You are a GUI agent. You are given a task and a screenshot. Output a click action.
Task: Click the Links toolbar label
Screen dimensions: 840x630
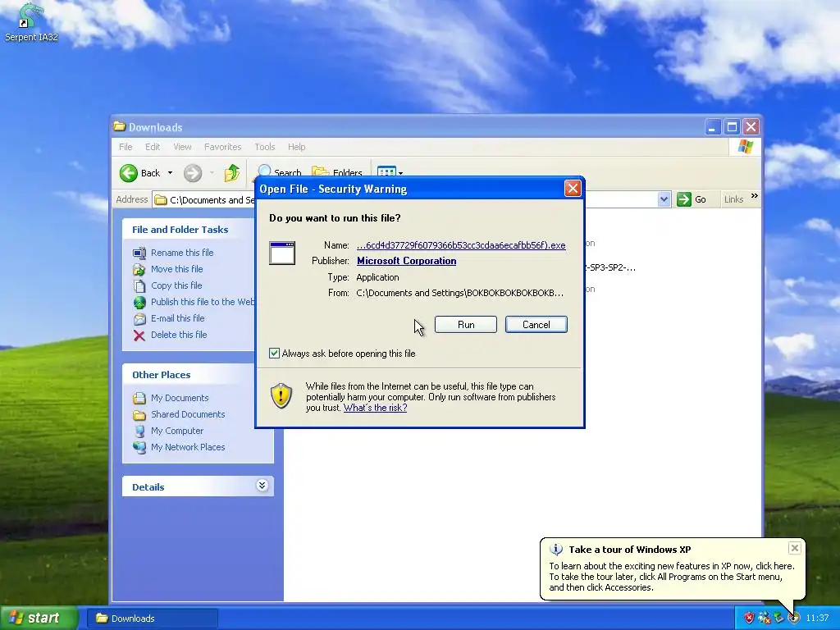click(733, 199)
